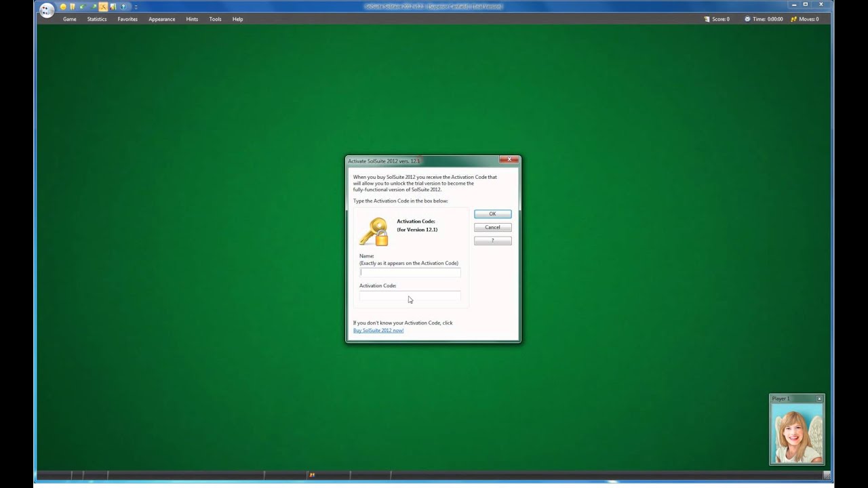Open the 'Buy SolSuite 2012 now!' link
Viewport: 868px width, 488px height.
click(x=378, y=330)
